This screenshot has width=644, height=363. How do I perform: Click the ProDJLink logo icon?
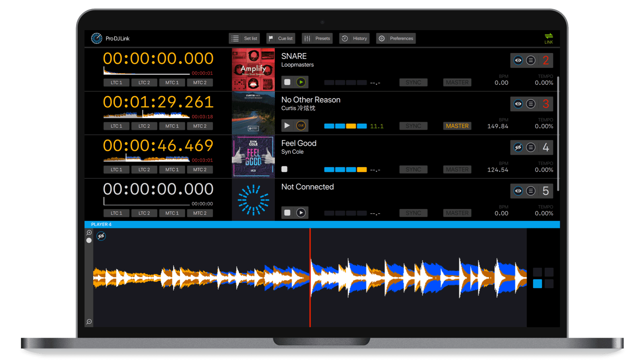(97, 39)
